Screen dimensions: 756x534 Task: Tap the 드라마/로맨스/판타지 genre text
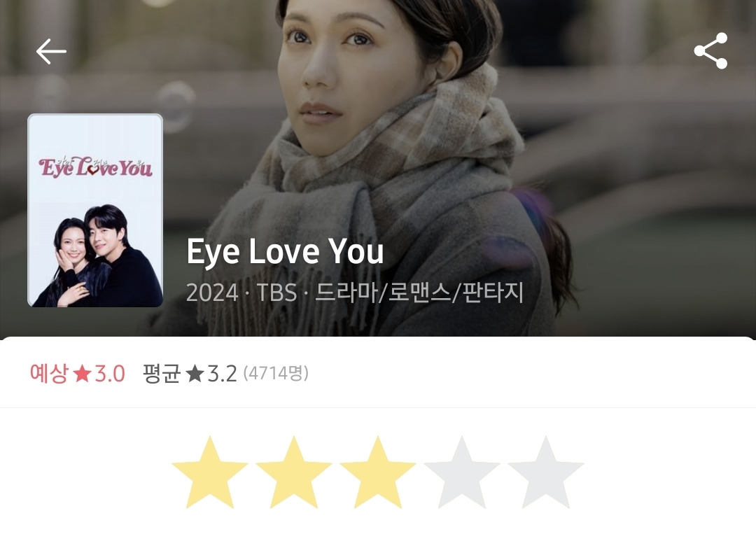point(419,292)
